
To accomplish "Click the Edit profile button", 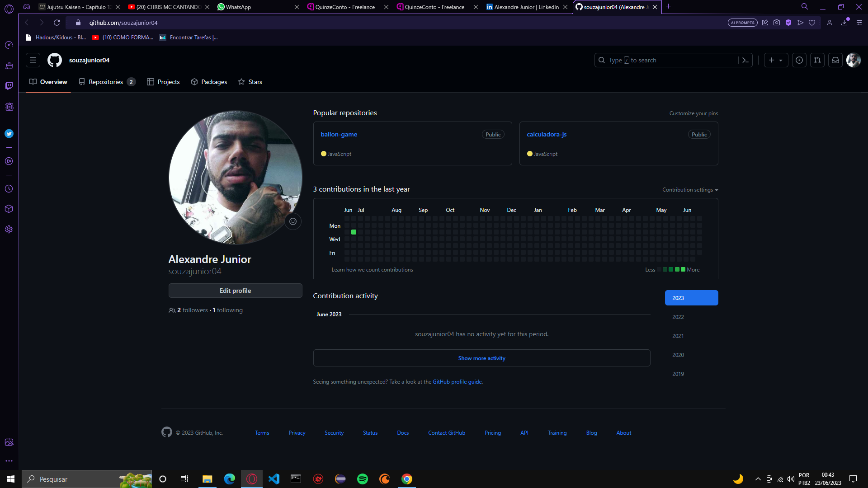I will click(x=235, y=291).
